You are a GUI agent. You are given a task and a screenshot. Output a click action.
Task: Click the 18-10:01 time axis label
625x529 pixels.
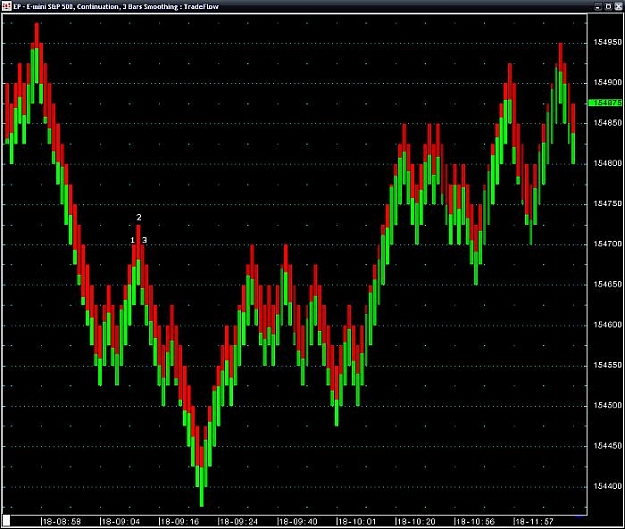pos(356,521)
